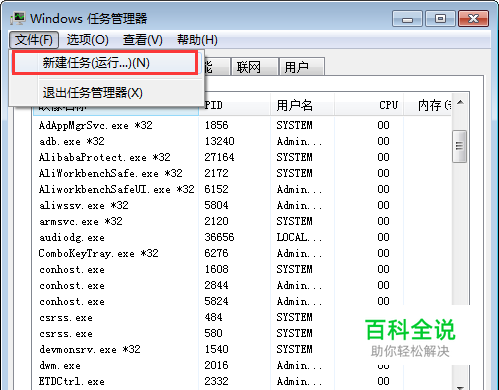Viewport: 499px width, 390px height.
Task: Sort by the PID column header
Action: pos(235,105)
